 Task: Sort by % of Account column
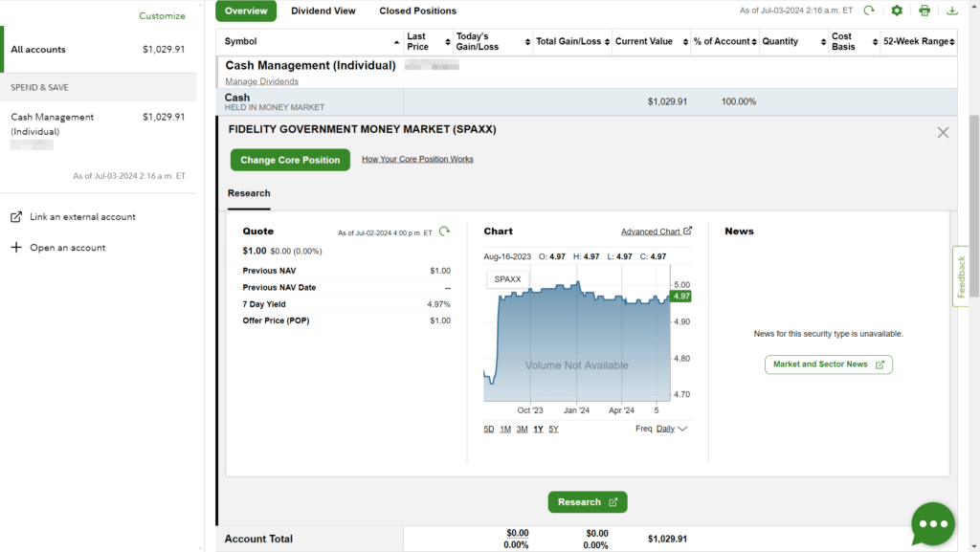pos(754,42)
